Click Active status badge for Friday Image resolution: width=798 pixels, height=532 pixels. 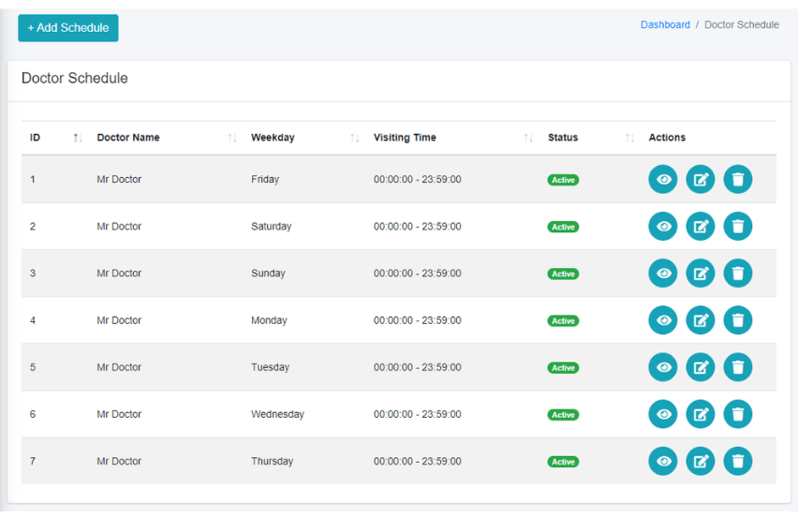tap(563, 180)
